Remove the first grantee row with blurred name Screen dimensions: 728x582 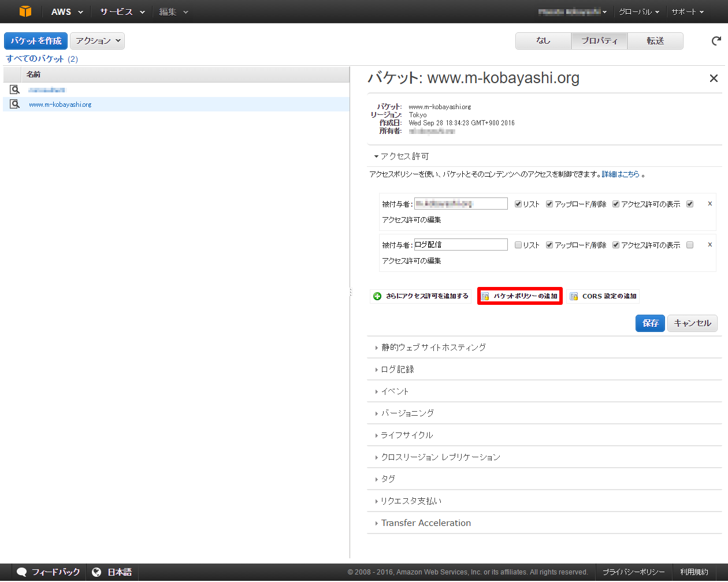pos(710,204)
